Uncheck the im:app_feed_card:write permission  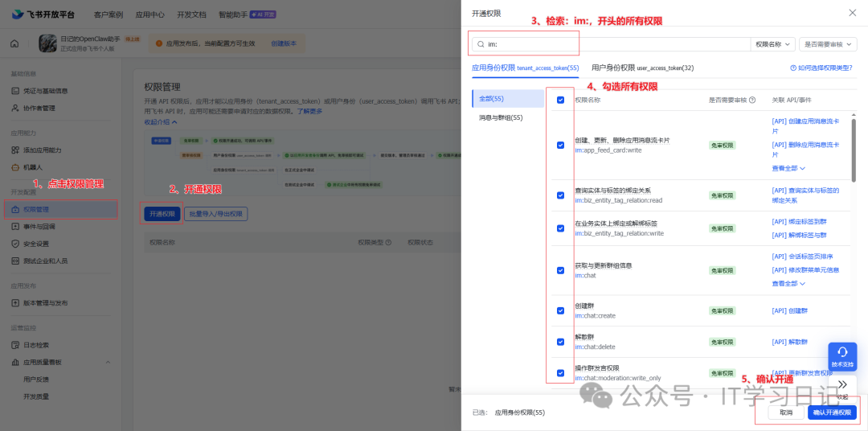pos(560,146)
